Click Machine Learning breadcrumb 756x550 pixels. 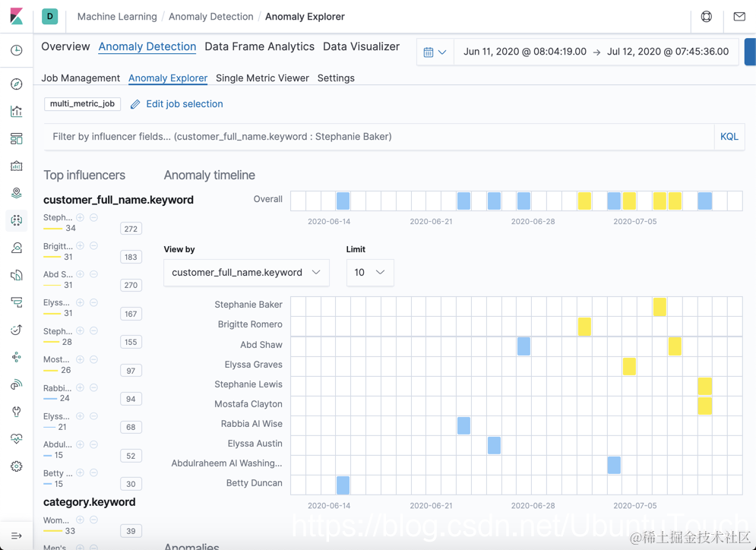point(117,17)
